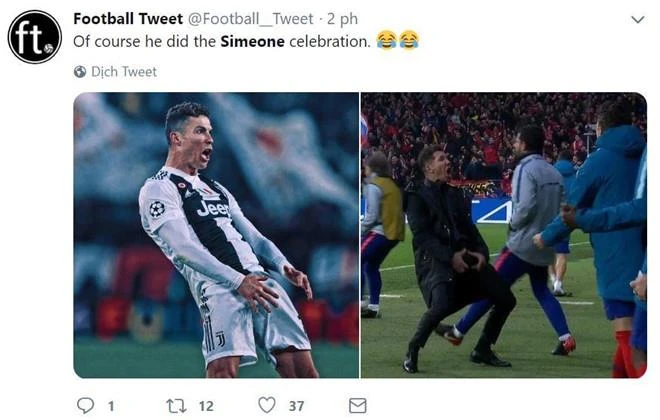Image resolution: width=660 pixels, height=420 pixels.
Task: Click the first tears-of-joy emoji
Action: click(x=386, y=41)
